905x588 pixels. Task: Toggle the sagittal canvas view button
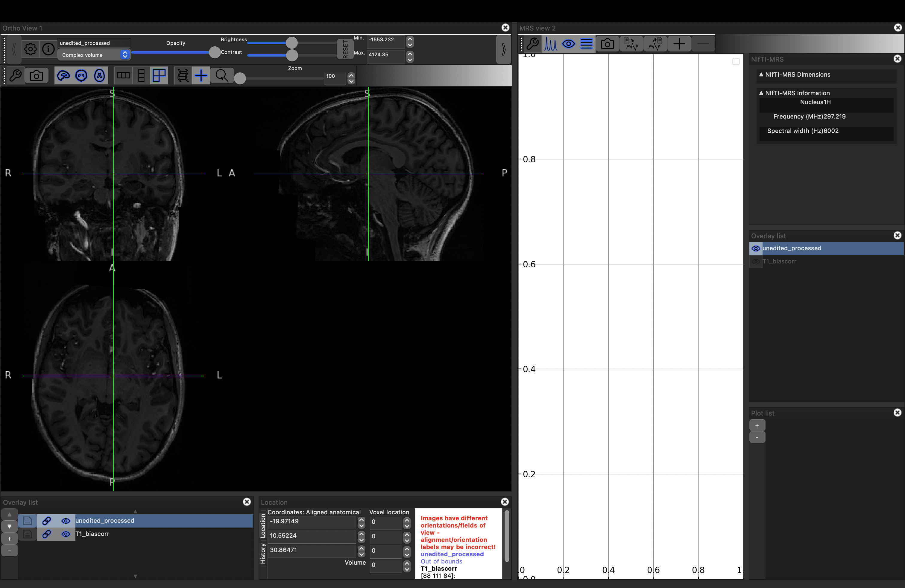(x=63, y=75)
